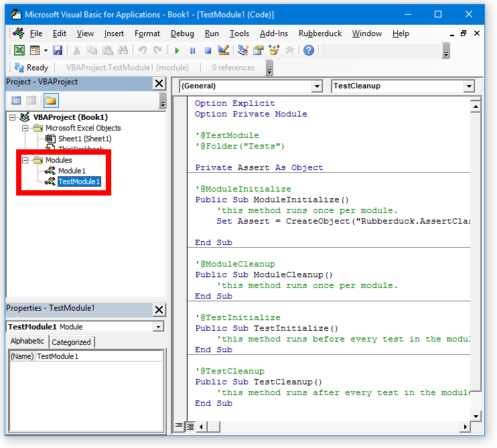This screenshot has height=448, width=497.
Task: Switch to the Alphabetic properties tab
Action: [27, 342]
